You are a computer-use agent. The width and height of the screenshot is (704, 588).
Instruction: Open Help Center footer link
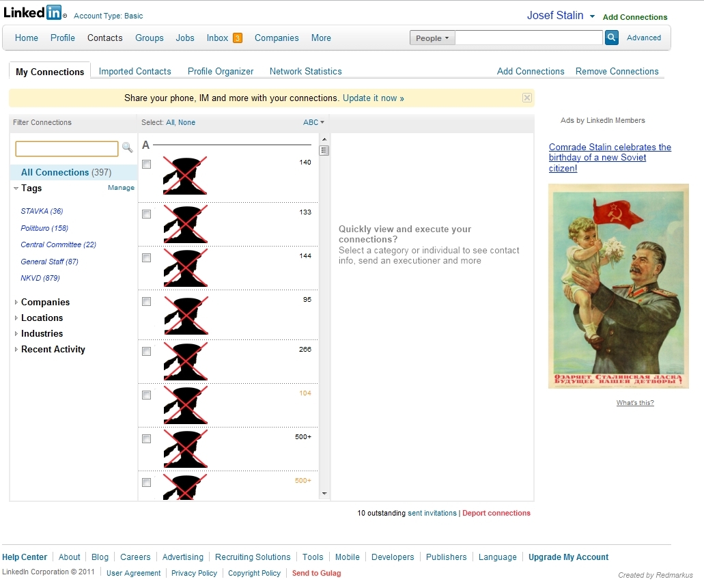click(25, 557)
